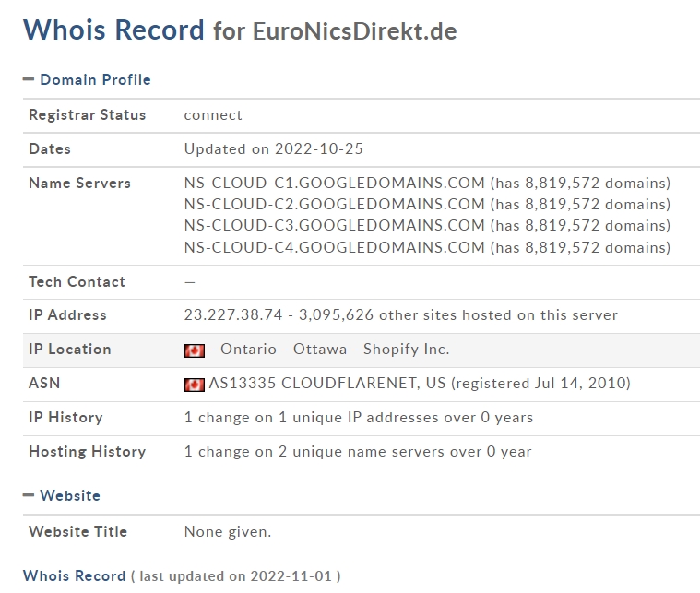Image resolution: width=700 pixels, height=593 pixels.
Task: Collapse the Domain Profile section
Action: pyautogui.click(x=28, y=79)
